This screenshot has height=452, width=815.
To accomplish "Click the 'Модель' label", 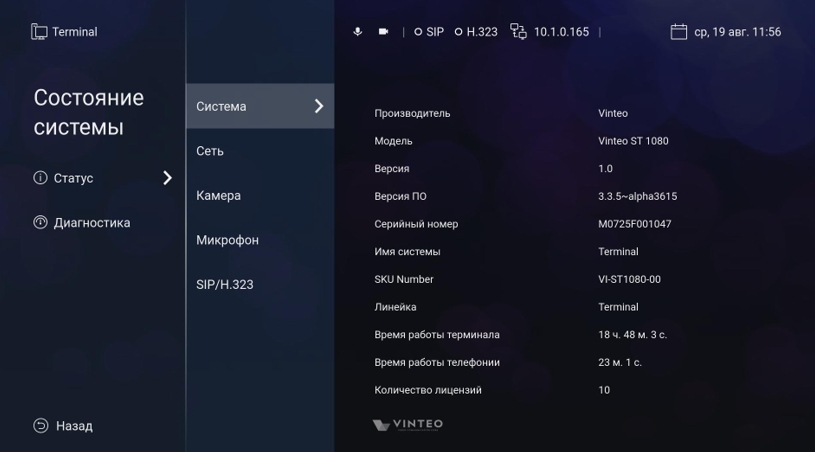I will (393, 141).
